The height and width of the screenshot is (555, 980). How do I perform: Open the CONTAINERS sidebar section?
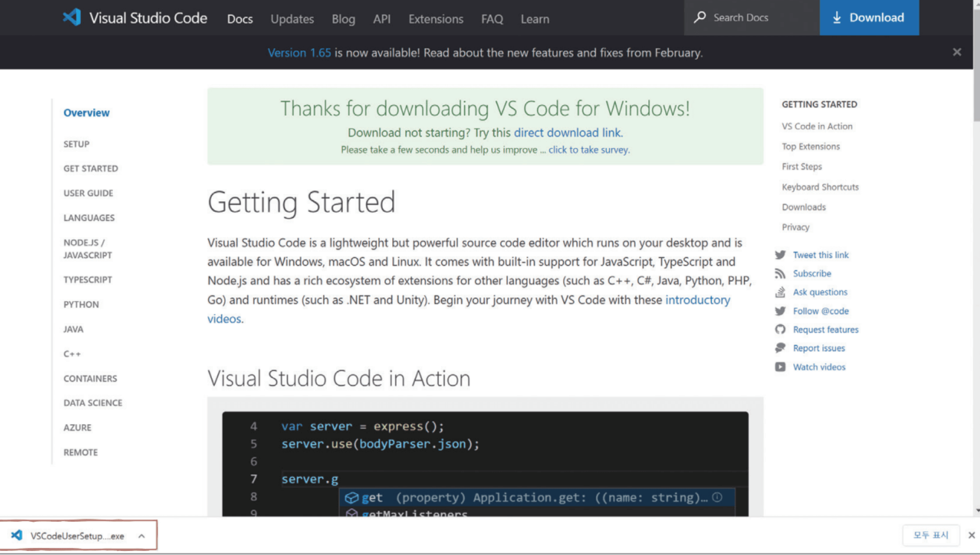tap(90, 379)
